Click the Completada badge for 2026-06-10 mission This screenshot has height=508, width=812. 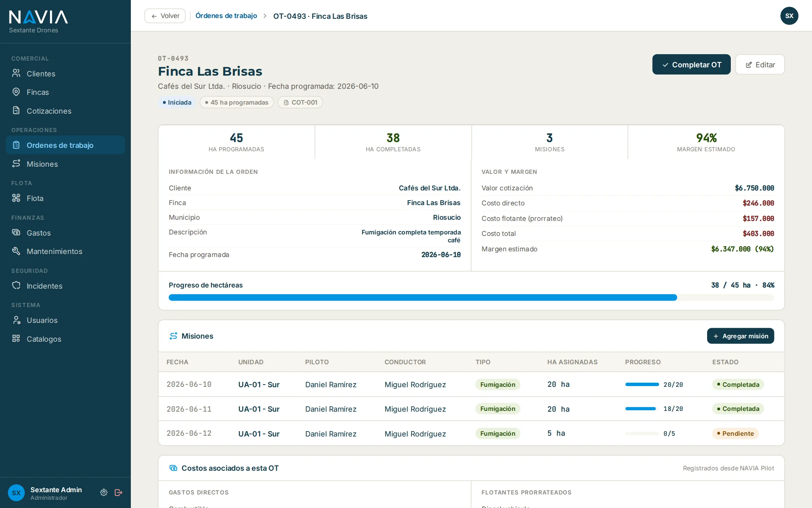point(738,385)
